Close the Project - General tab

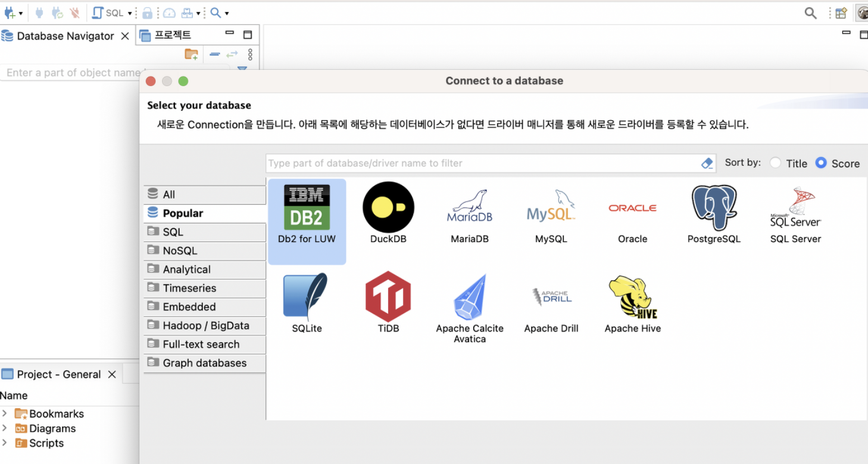click(x=112, y=375)
